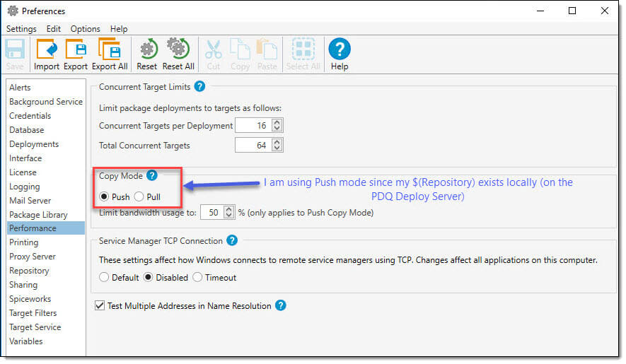626x364 pixels.
Task: Open Mail Server preferences page
Action: pos(46,200)
